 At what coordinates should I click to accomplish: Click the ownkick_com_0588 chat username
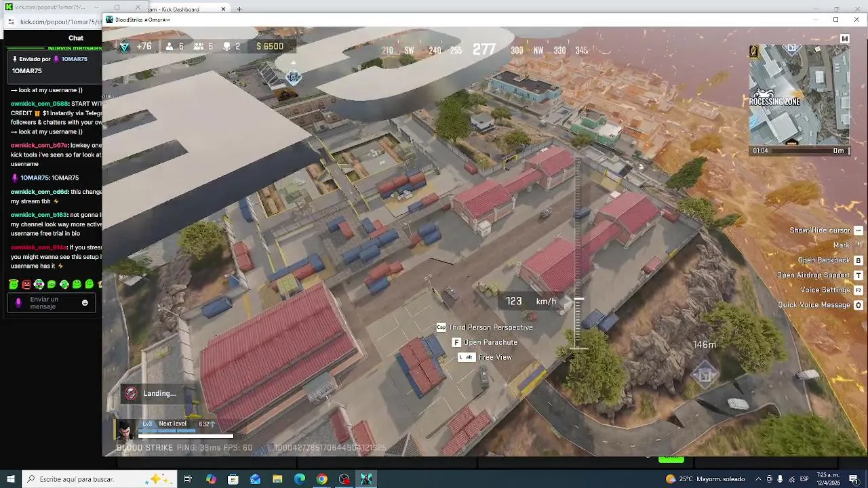pos(39,104)
